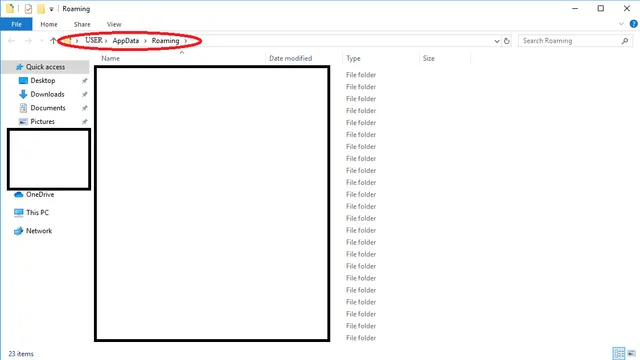Open the Home ribbon tab

tap(49, 24)
